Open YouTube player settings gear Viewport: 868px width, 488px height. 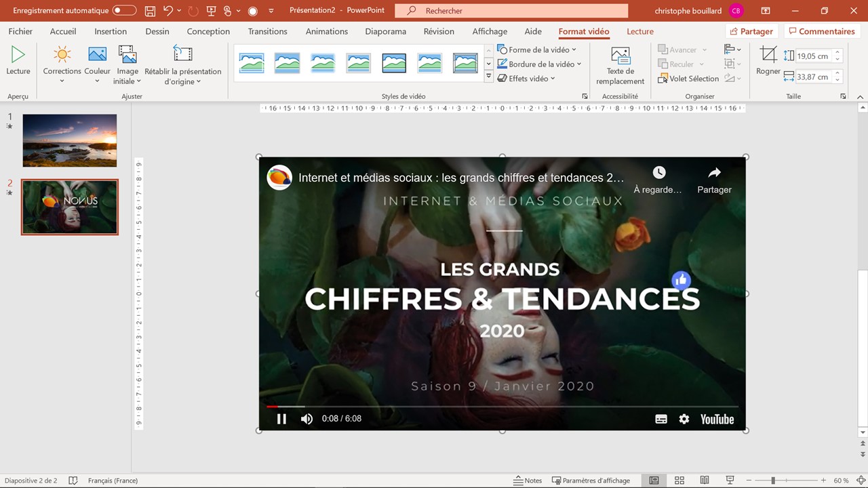pyautogui.click(x=684, y=419)
